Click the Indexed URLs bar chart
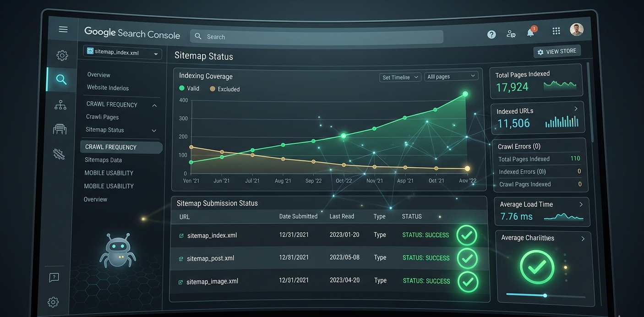 pyautogui.click(x=562, y=121)
